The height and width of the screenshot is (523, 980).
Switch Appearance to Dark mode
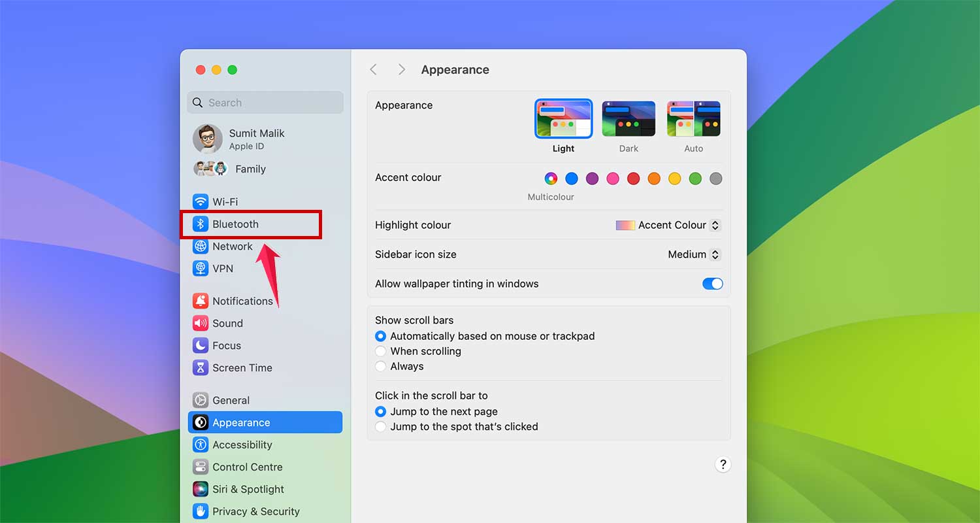point(628,118)
